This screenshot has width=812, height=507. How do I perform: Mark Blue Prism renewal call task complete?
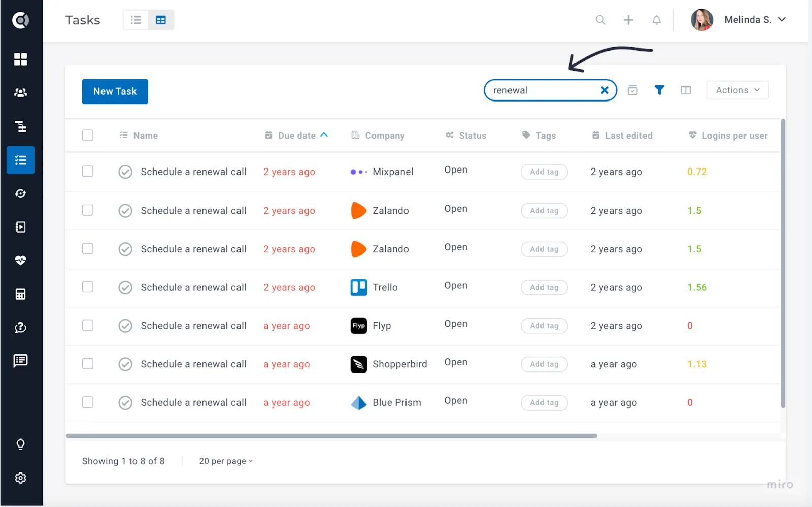pos(125,403)
